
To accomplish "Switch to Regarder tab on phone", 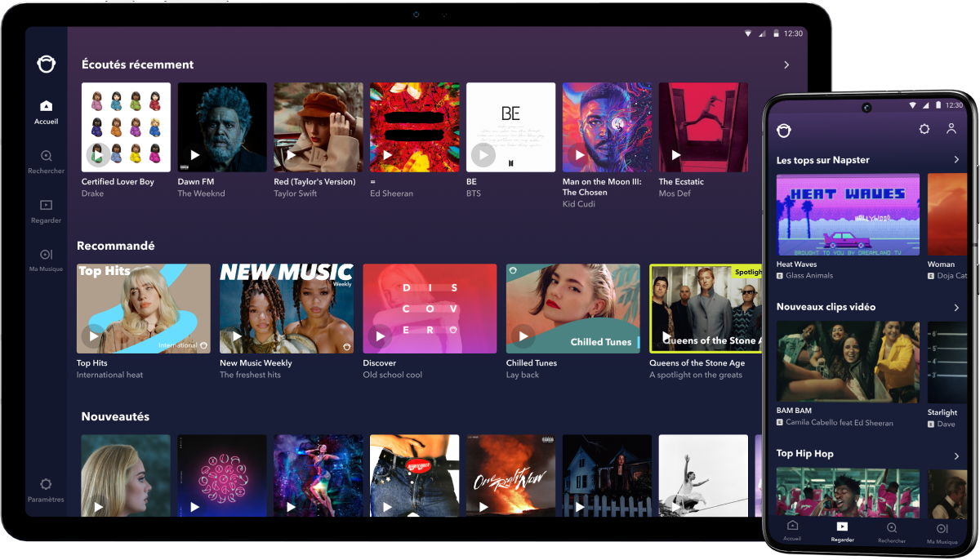I will click(842, 531).
